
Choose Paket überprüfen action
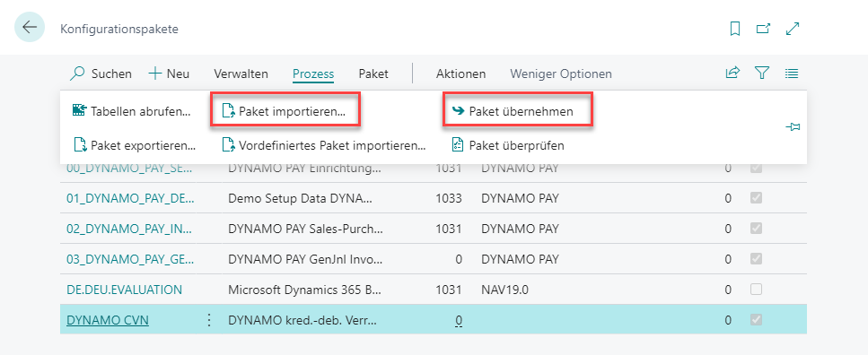click(508, 145)
